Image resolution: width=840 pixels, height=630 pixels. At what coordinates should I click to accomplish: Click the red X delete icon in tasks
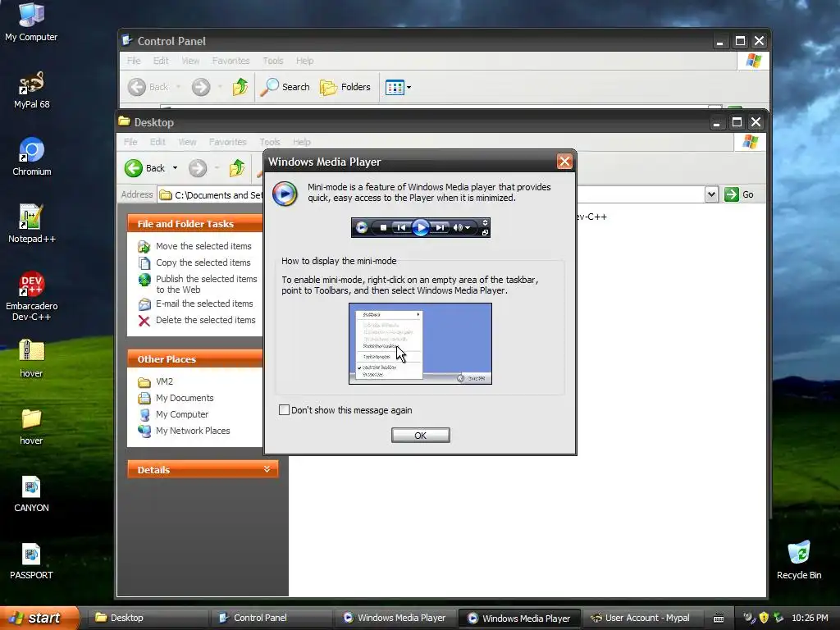coord(144,321)
